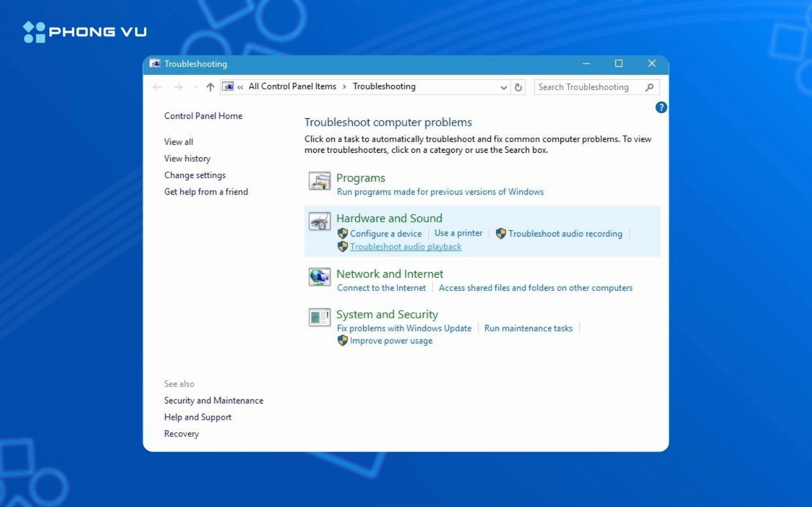
Task: Select View all in the sidebar
Action: pos(179,142)
